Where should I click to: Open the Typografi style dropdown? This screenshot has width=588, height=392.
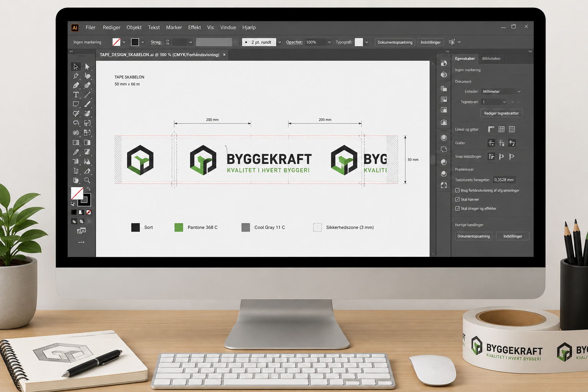coord(367,42)
